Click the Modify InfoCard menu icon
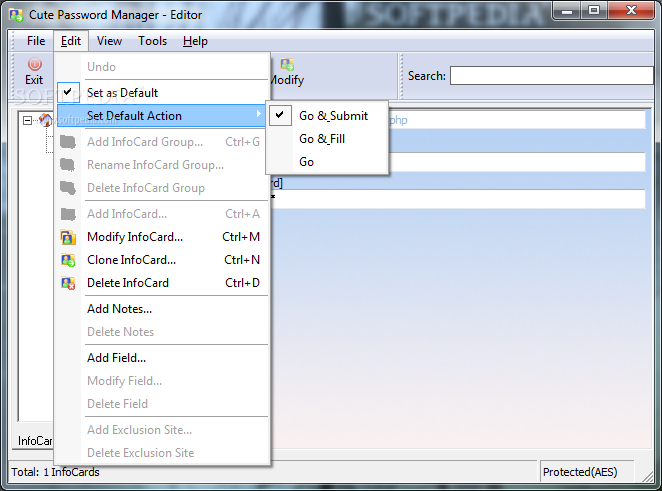 tap(68, 237)
